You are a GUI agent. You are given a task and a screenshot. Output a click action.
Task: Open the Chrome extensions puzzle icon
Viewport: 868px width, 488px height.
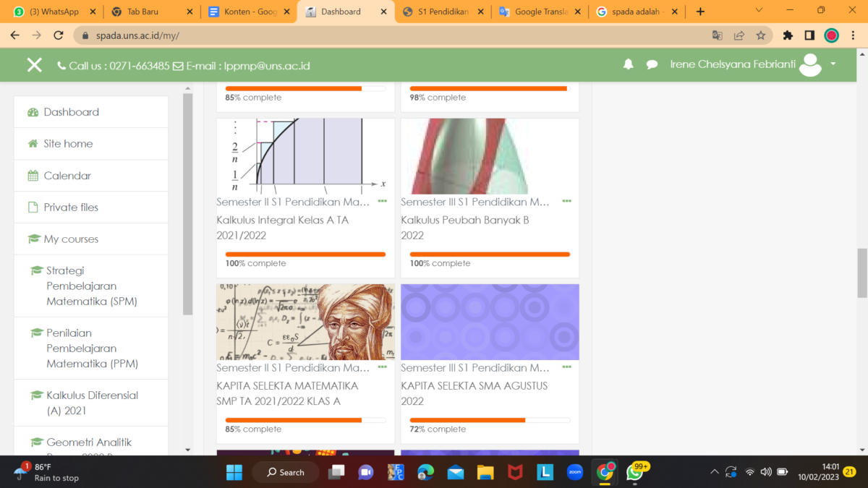788,34
